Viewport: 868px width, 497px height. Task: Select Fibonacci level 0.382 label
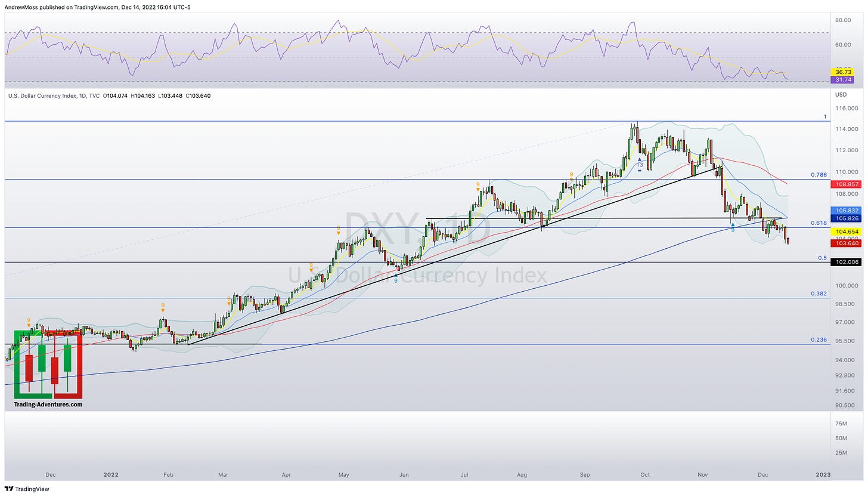point(819,294)
